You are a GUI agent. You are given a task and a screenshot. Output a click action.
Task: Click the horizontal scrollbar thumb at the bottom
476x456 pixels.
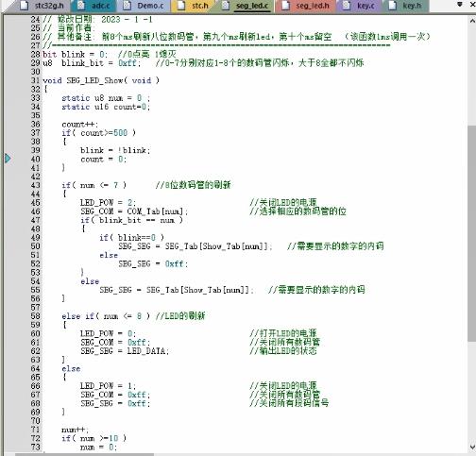[84, 454]
